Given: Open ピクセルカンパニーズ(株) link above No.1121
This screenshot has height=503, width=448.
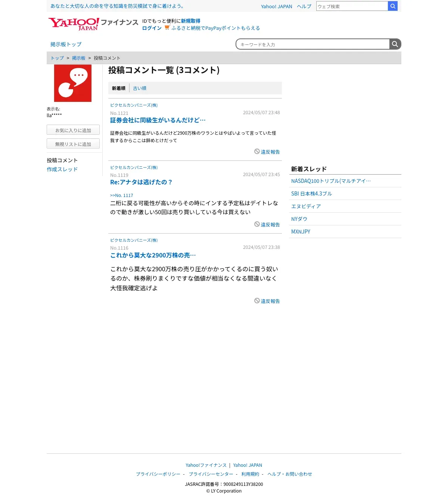Looking at the screenshot, I should pos(134,105).
